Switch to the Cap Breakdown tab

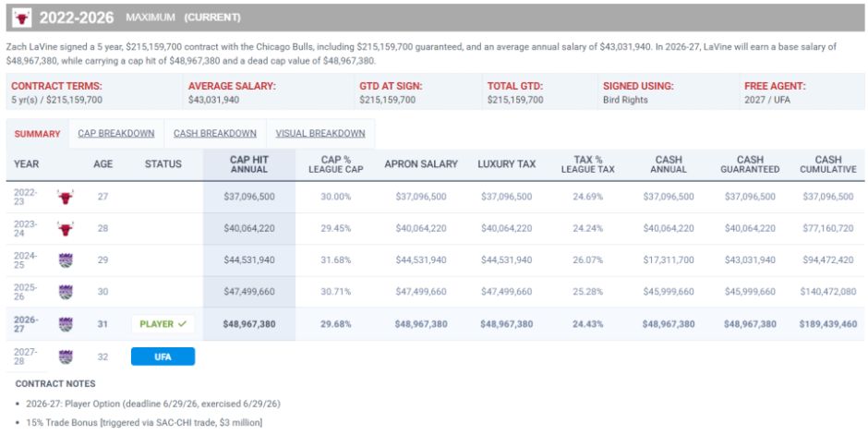coord(116,133)
